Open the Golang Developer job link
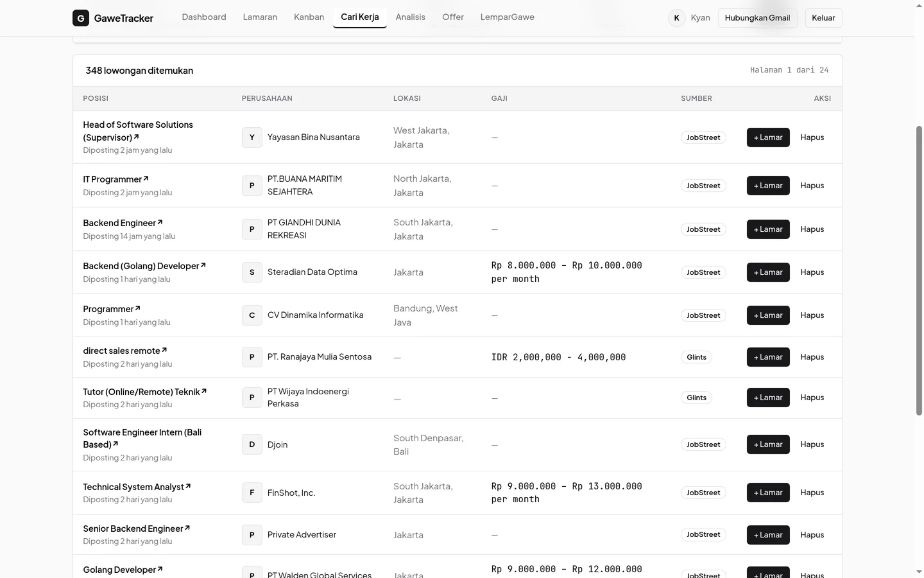 pyautogui.click(x=123, y=570)
